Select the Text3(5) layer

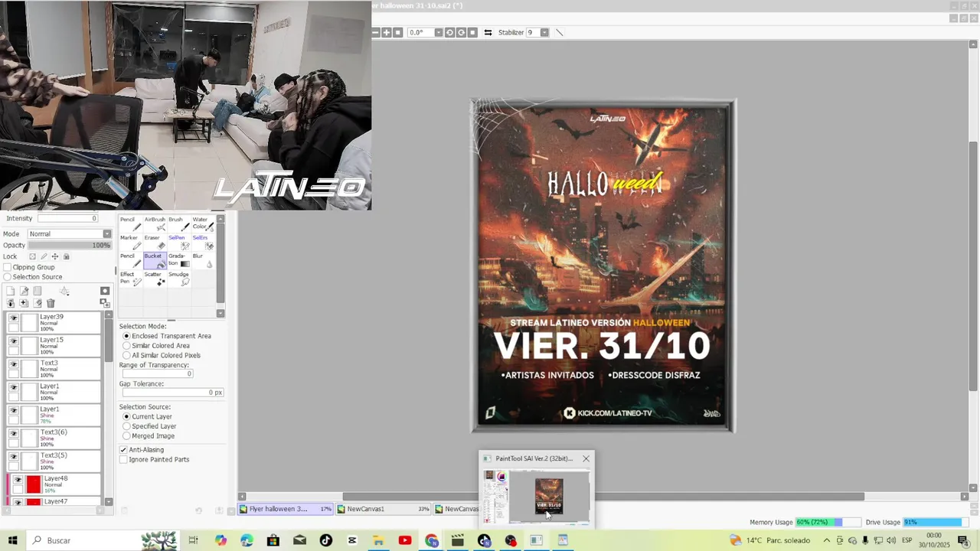click(x=54, y=461)
